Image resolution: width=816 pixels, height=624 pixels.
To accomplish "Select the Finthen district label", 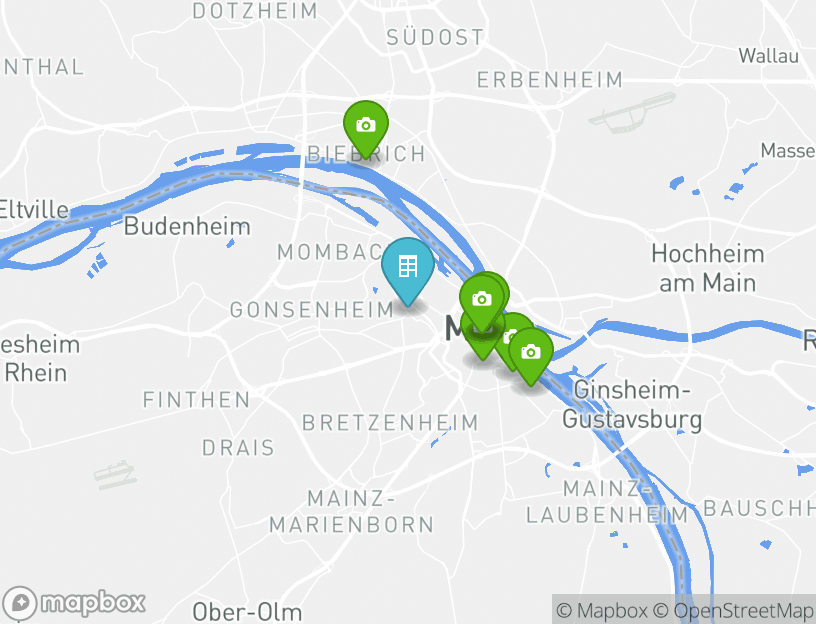I will point(197,400).
